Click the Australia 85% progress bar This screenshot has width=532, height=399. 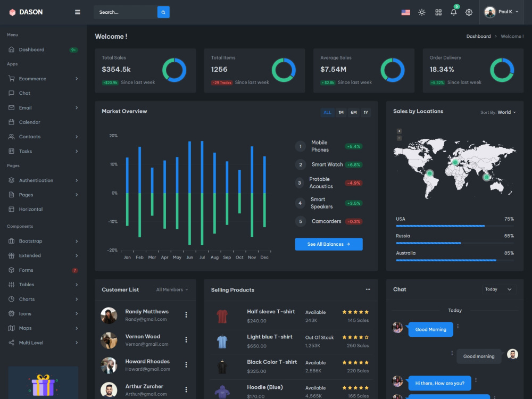(455, 260)
